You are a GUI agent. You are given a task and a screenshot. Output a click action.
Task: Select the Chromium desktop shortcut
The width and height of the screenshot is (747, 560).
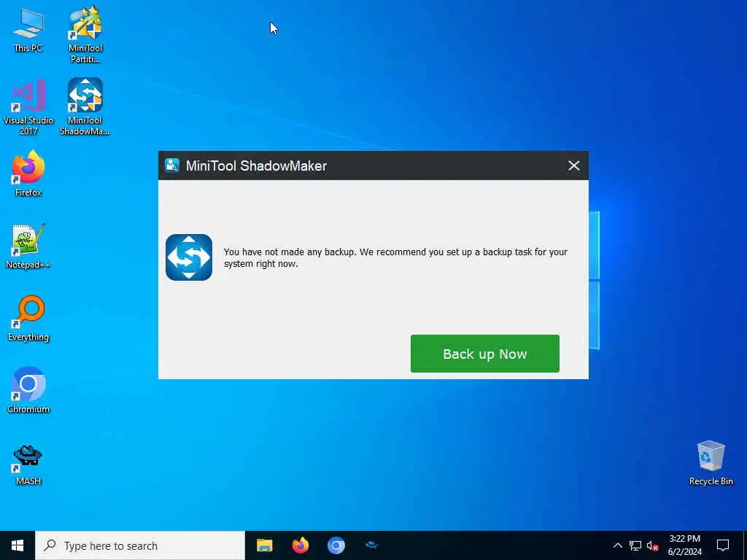tap(28, 391)
